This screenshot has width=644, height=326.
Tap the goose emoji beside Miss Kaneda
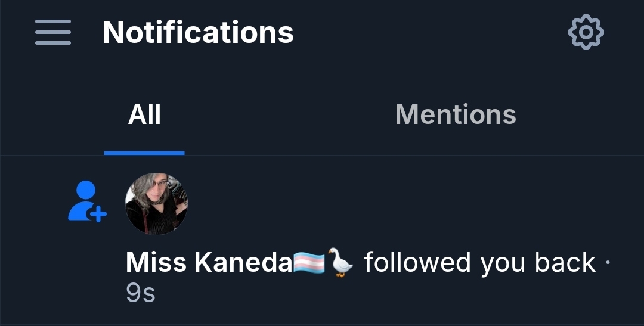(340, 263)
